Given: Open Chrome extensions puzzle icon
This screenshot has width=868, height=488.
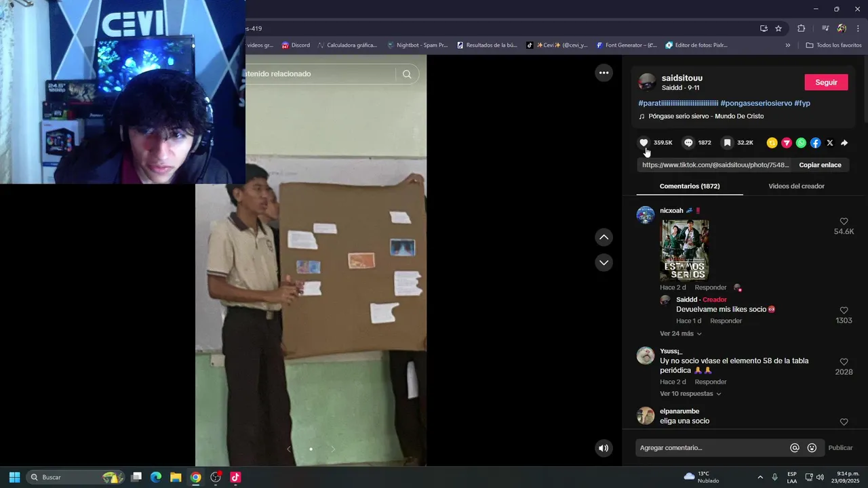Looking at the screenshot, I should coord(801,28).
